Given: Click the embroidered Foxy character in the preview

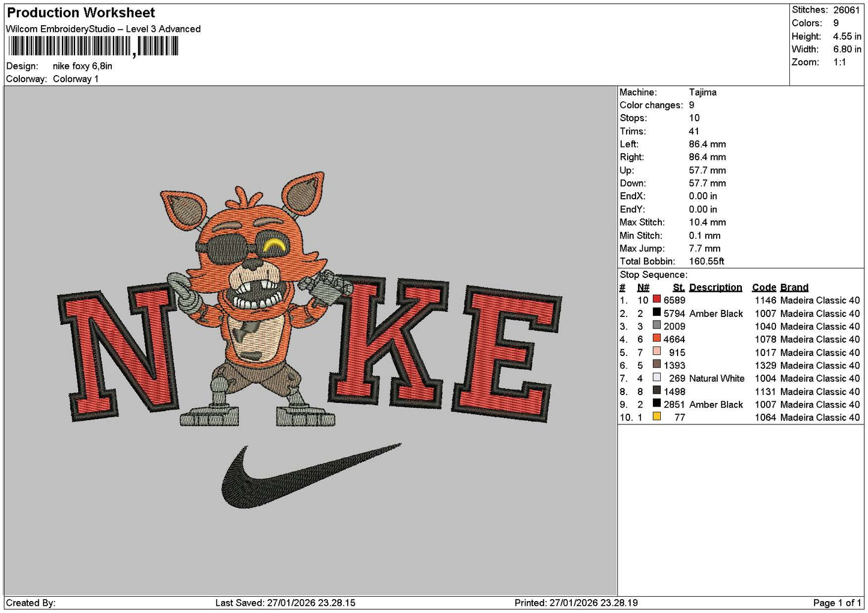Looking at the screenshot, I should (257, 300).
